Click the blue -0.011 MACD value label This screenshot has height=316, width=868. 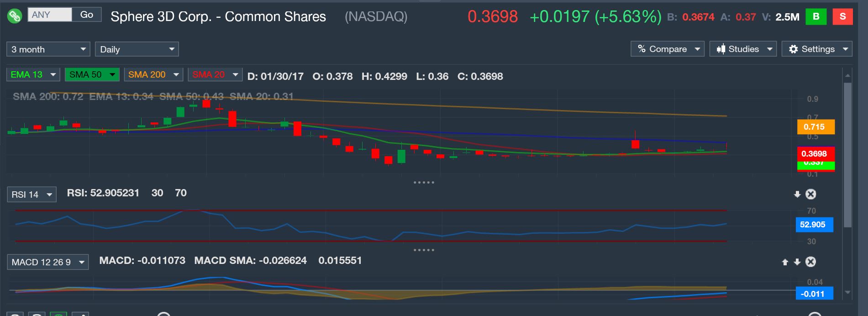pyautogui.click(x=814, y=294)
